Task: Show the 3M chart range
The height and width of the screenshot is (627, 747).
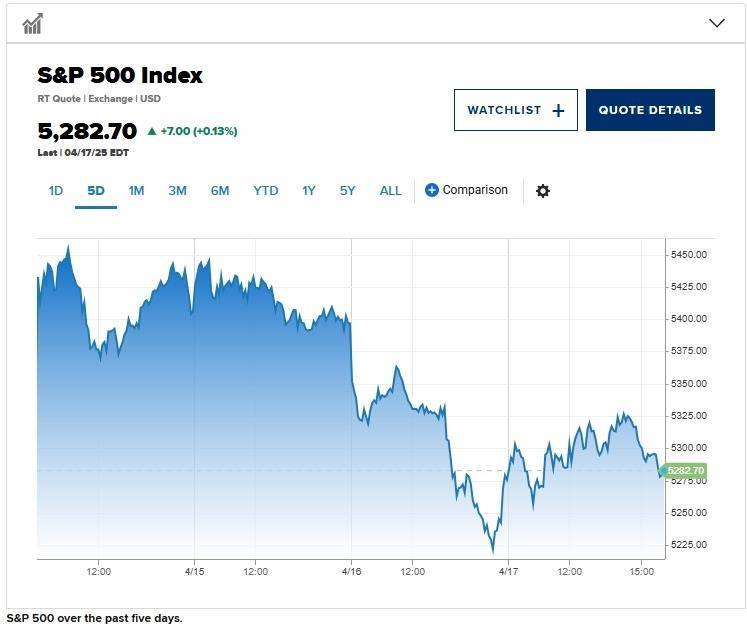Action: coord(177,191)
